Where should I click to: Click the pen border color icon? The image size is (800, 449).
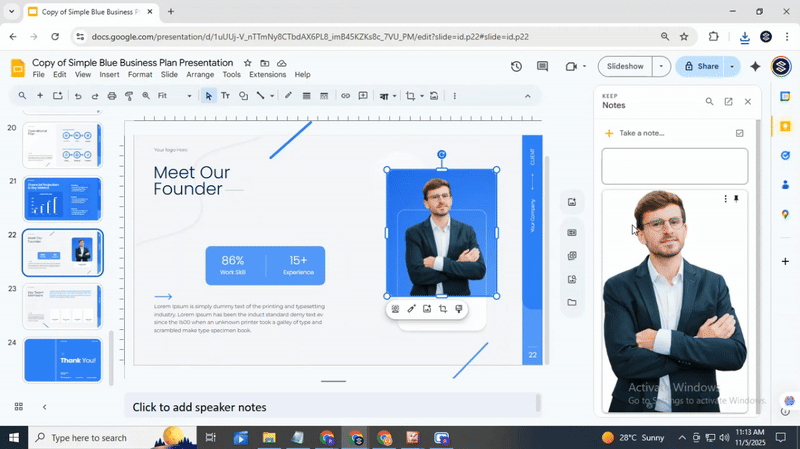(x=288, y=96)
